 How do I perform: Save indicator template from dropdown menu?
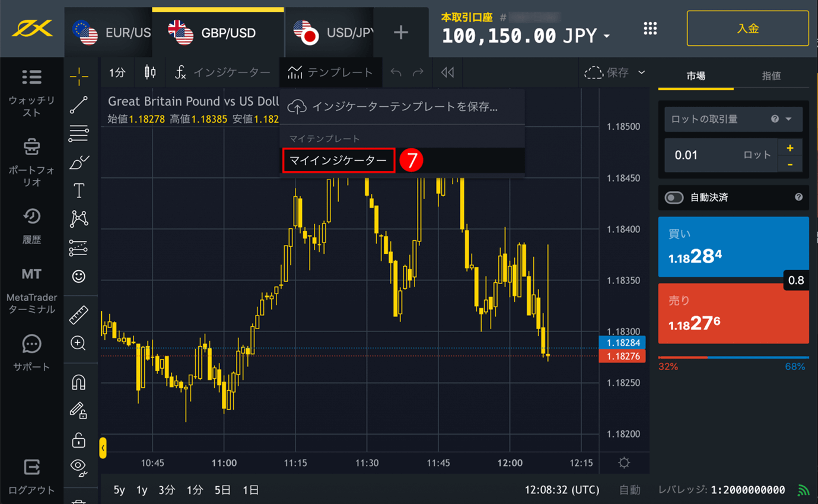pos(402,107)
